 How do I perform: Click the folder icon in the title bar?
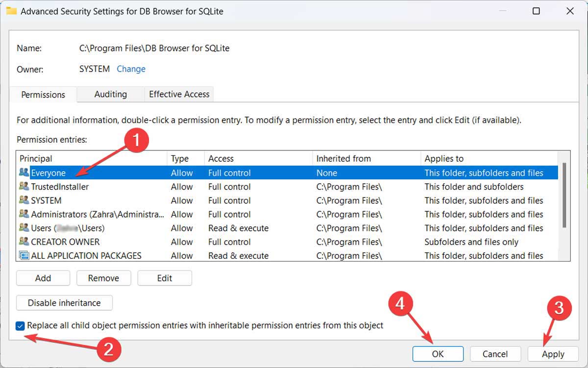12,11
